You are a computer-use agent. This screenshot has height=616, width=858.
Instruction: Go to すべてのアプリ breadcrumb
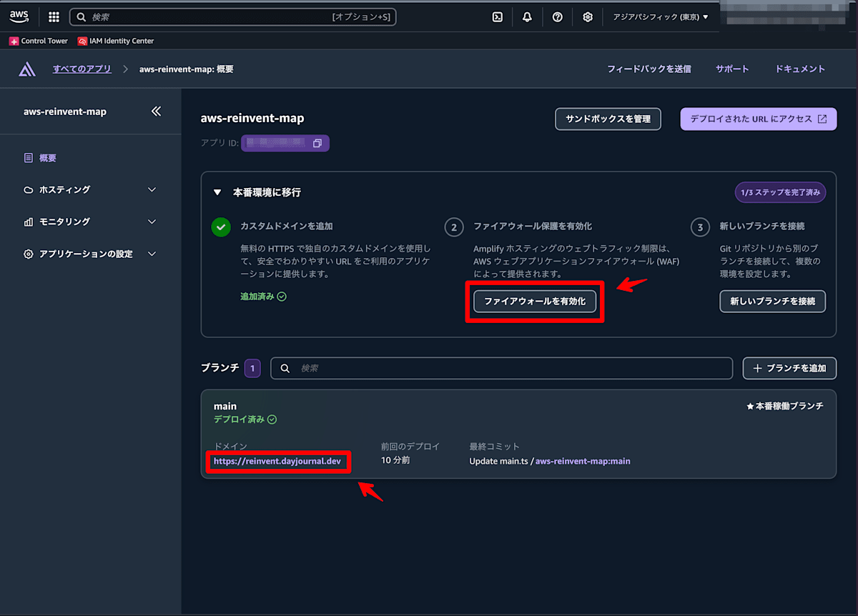click(82, 69)
